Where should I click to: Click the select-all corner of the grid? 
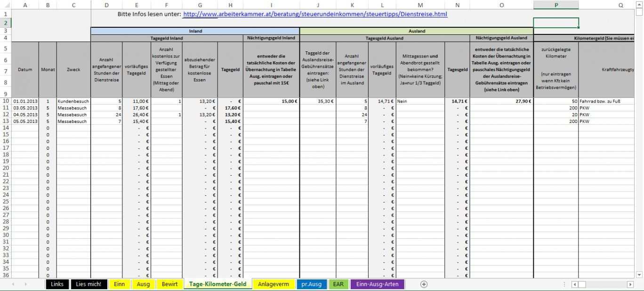point(5,5)
